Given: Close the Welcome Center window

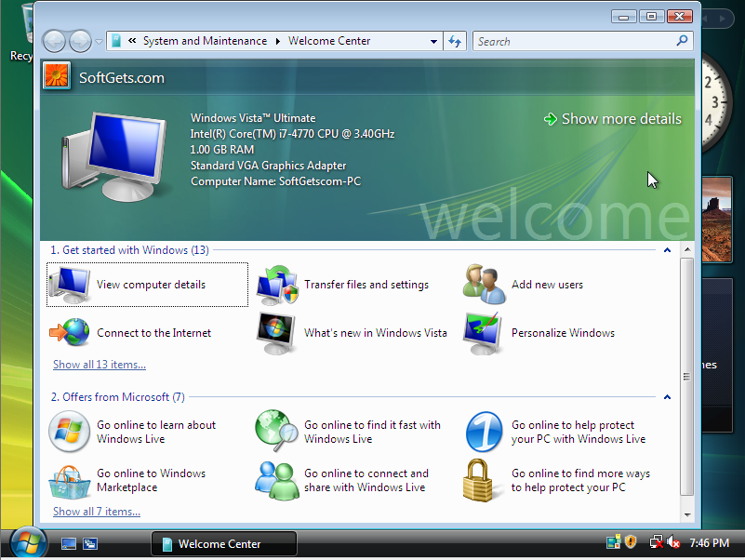Looking at the screenshot, I should (x=680, y=17).
